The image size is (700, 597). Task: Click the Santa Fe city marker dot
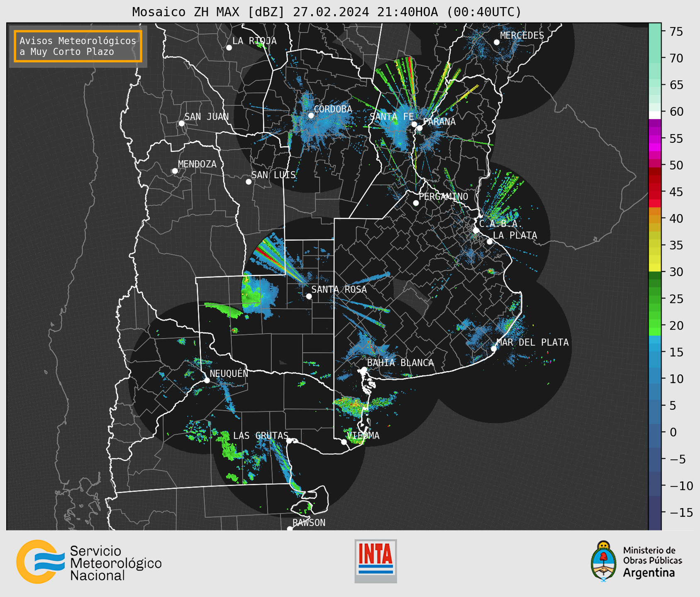414,124
